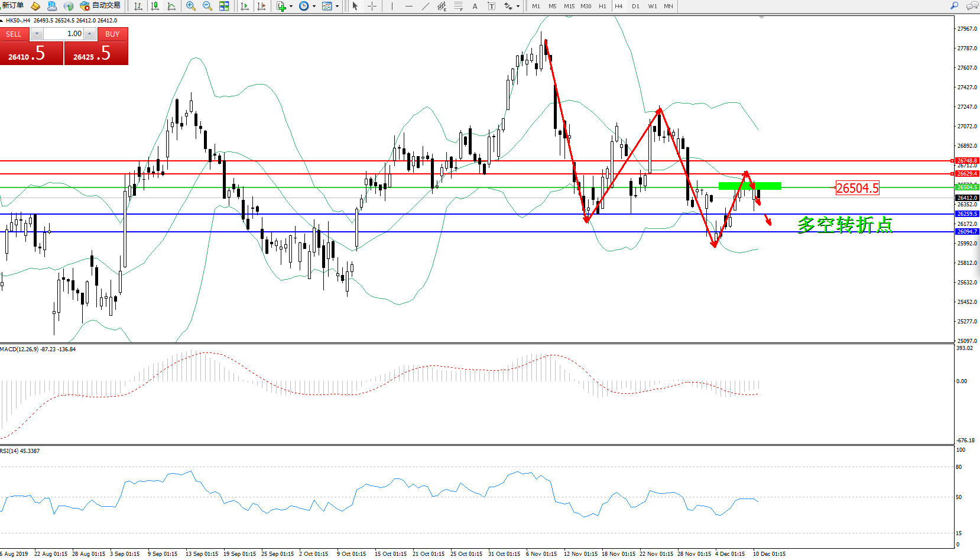The image size is (980, 560).
Task: Toggle candlestick chart display mode
Action: click(x=155, y=6)
